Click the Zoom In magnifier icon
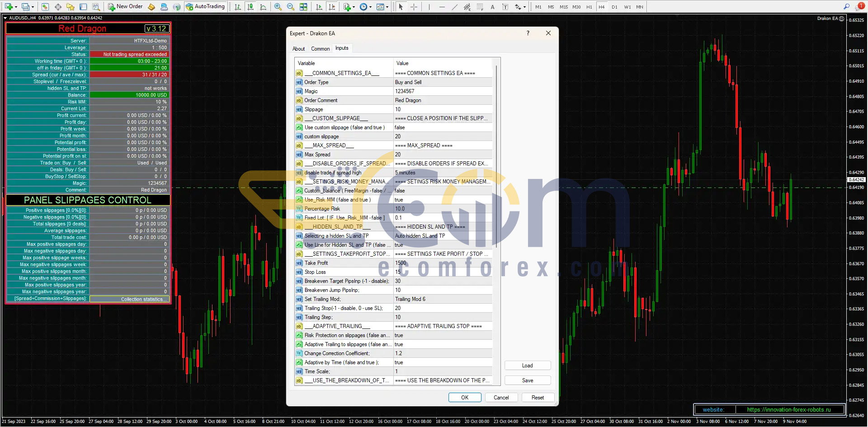 pyautogui.click(x=278, y=7)
